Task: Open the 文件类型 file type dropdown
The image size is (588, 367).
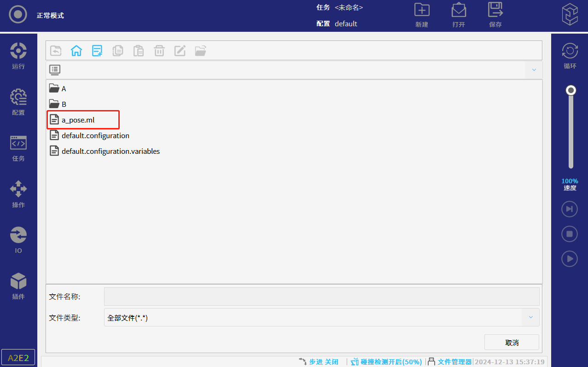Action: click(x=530, y=317)
